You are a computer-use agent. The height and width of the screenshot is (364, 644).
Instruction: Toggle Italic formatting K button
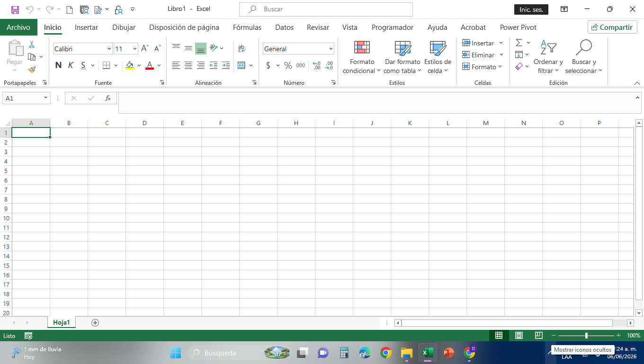[71, 65]
